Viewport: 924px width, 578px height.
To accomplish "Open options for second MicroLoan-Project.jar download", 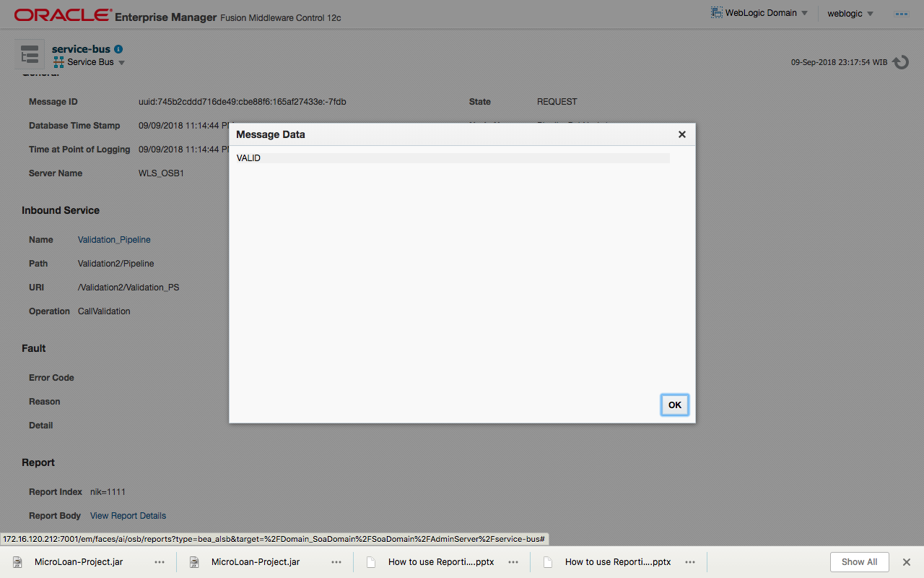I will point(336,562).
